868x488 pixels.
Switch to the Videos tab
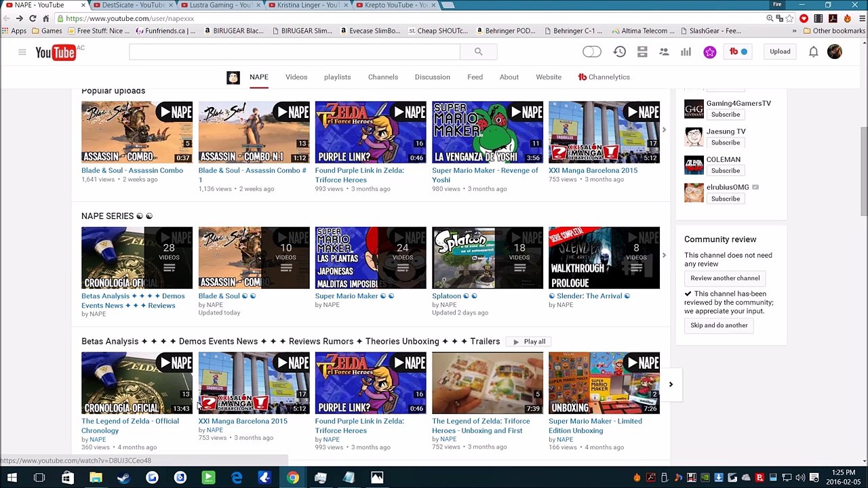pyautogui.click(x=296, y=77)
